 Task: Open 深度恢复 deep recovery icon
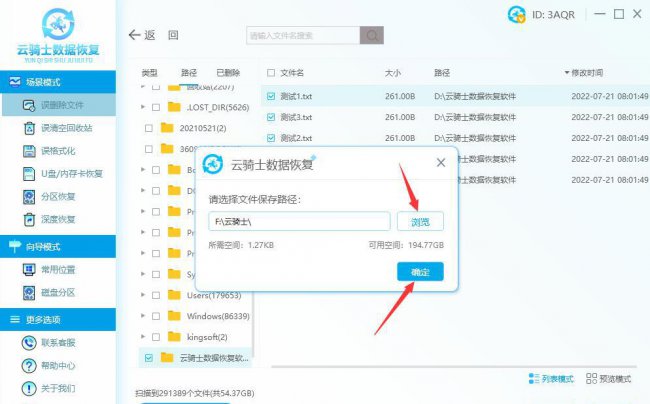point(29,219)
